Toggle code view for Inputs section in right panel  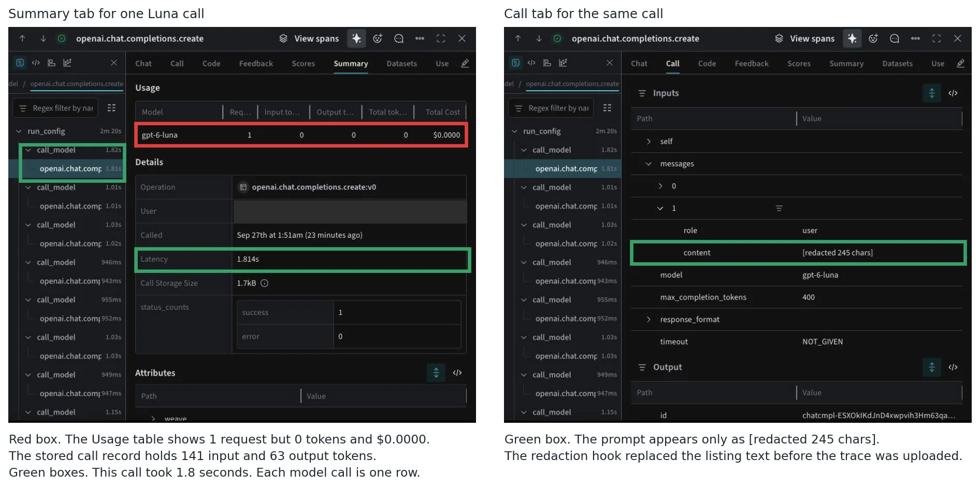(x=953, y=93)
